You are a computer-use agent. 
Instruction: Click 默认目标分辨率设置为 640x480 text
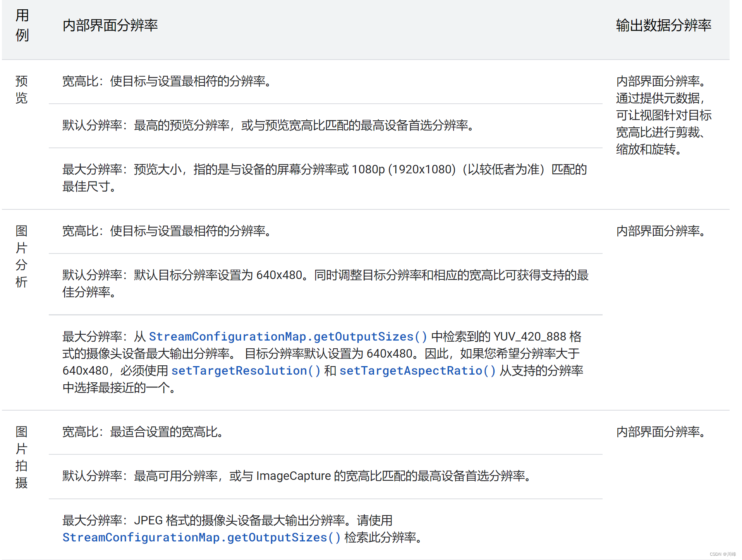pos(325,283)
